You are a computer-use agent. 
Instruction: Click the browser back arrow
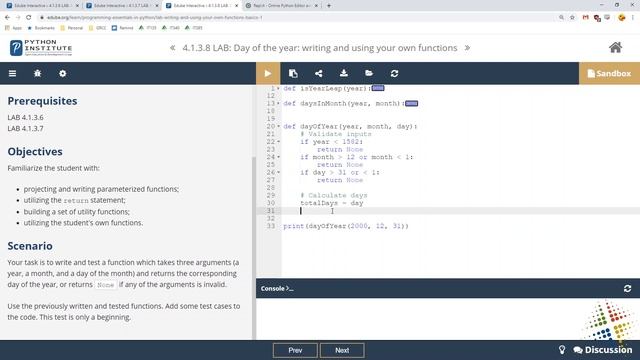tap(7, 18)
